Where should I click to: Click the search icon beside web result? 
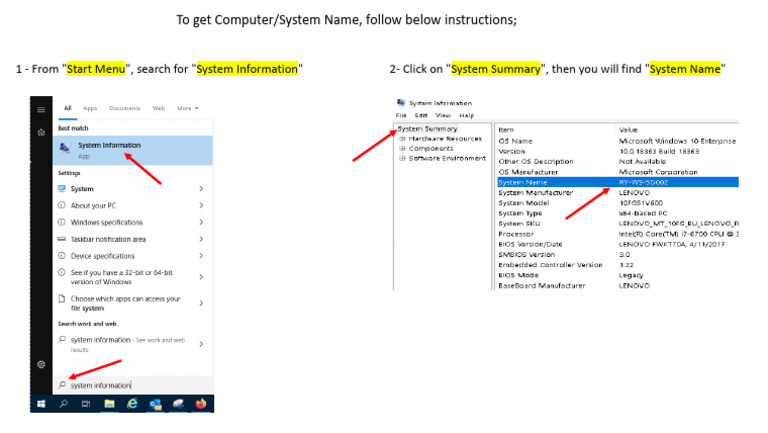coord(62,339)
